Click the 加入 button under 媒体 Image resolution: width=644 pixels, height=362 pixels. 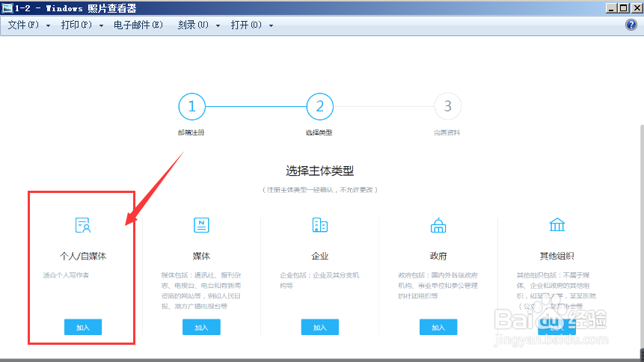pos(201,327)
